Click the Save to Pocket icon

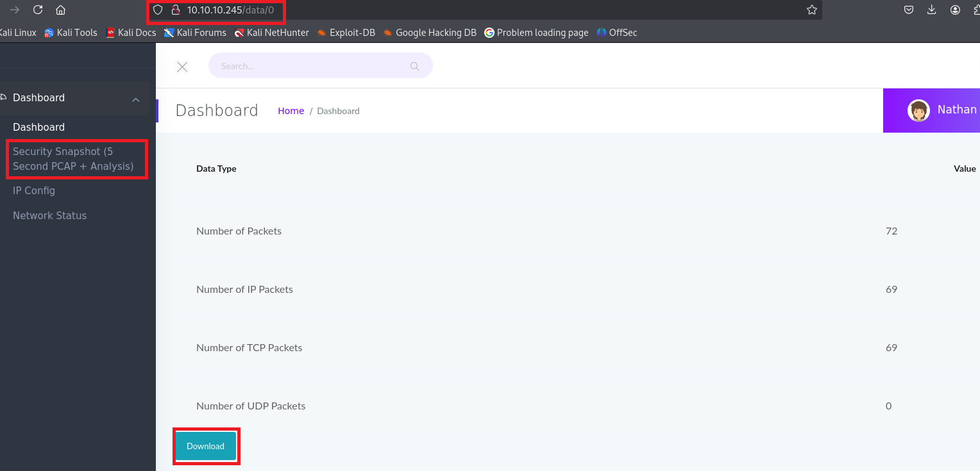click(909, 10)
